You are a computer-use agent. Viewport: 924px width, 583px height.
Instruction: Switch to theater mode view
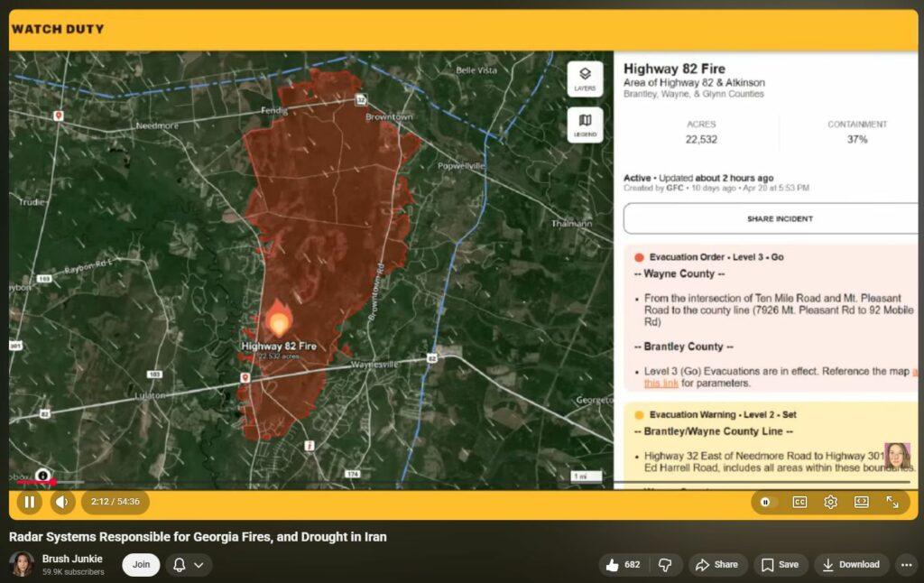[x=862, y=502]
